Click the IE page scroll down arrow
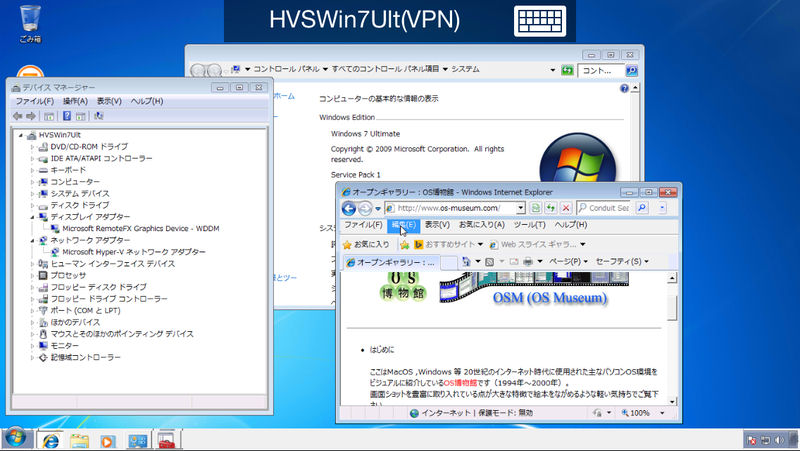Image resolution: width=800 pixels, height=451 pixels. click(x=672, y=402)
